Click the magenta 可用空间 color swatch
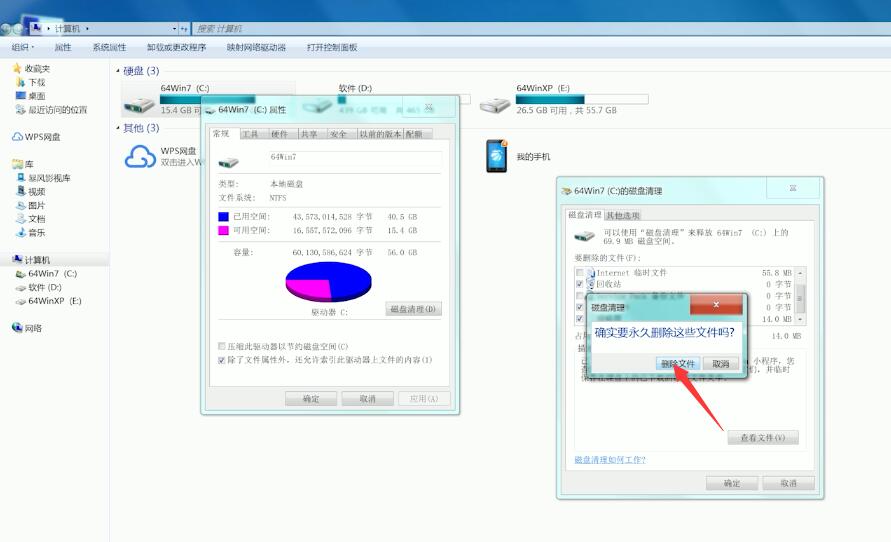Screen dimensions: 891x542 click(223, 230)
